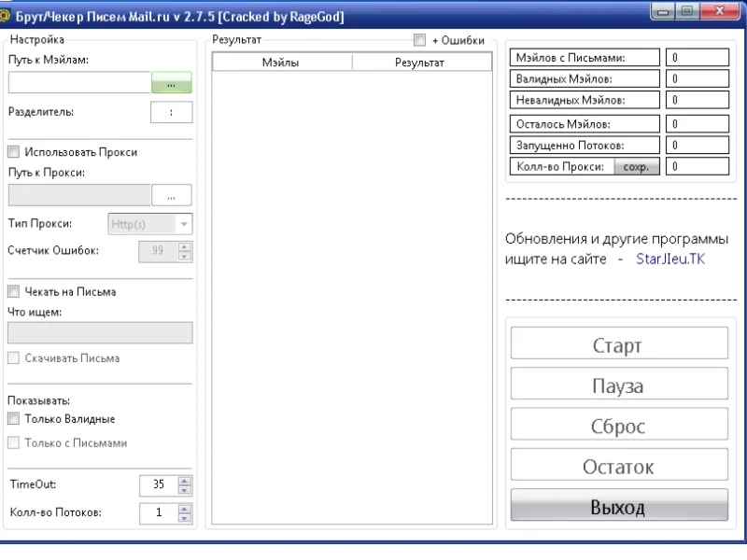
Task: Click the Результат column header in the table
Action: (422, 63)
